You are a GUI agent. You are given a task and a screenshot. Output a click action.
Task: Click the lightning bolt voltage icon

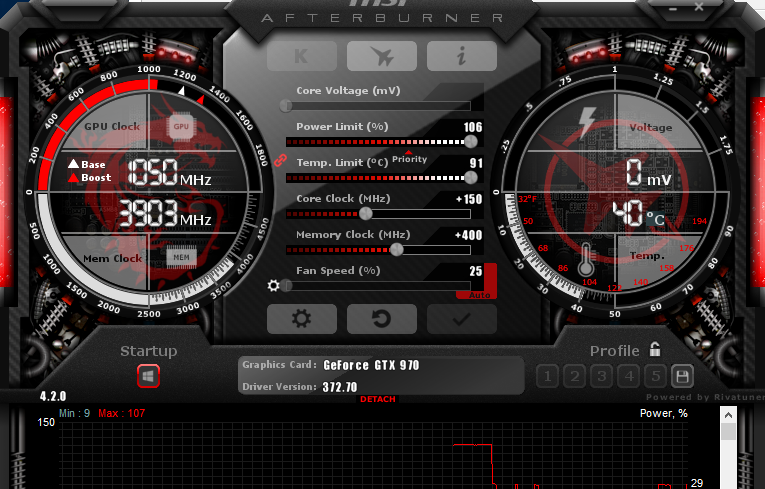tap(587, 122)
